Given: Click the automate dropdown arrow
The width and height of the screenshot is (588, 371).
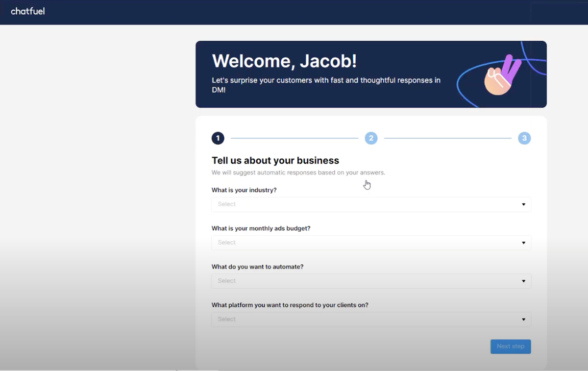Looking at the screenshot, I should [523, 281].
